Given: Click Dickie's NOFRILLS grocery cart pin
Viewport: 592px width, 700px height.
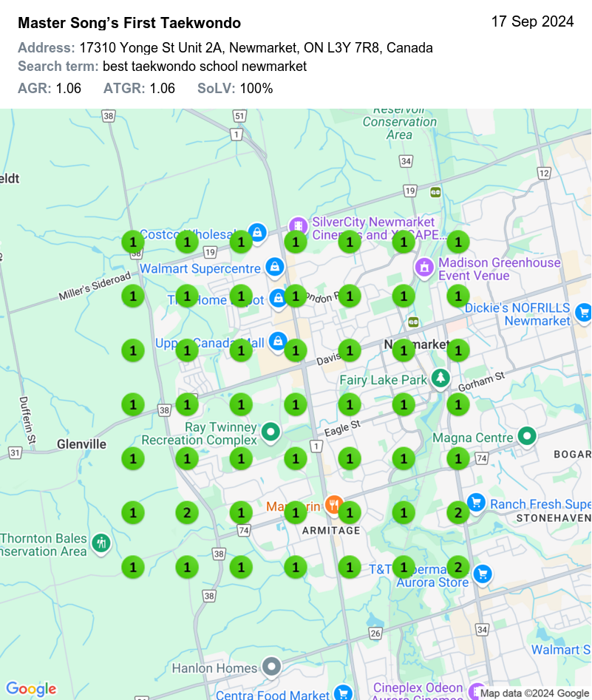Looking at the screenshot, I should (584, 313).
